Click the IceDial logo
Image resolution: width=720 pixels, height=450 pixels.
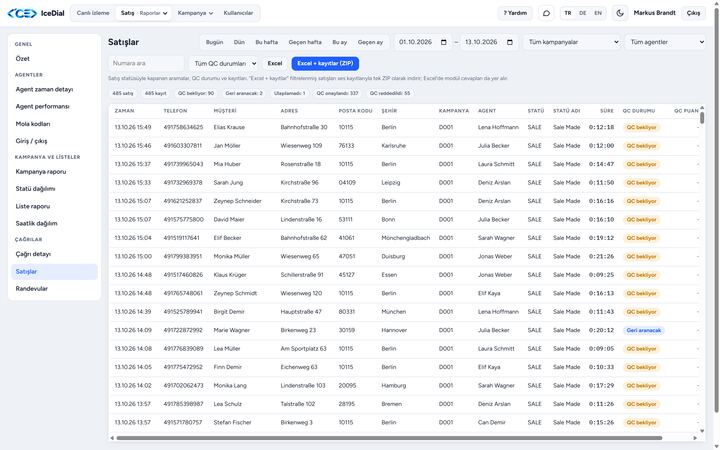(36, 13)
